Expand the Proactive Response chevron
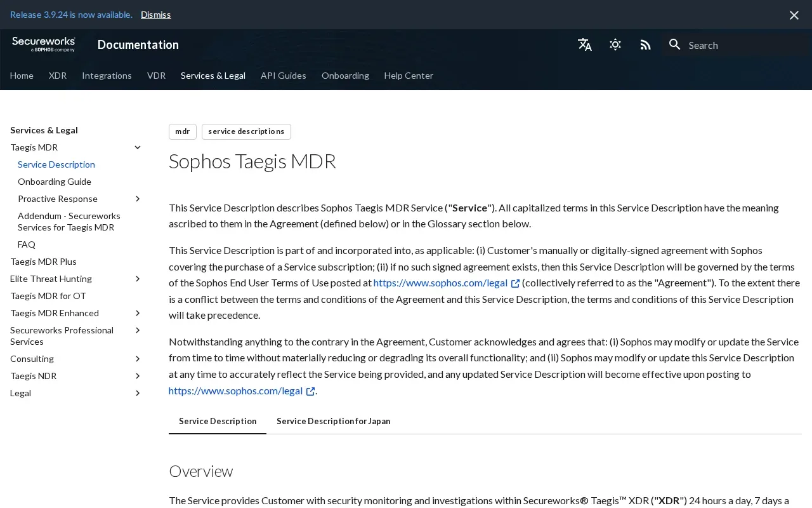Screen dimensions: 812x508 click(x=138, y=199)
